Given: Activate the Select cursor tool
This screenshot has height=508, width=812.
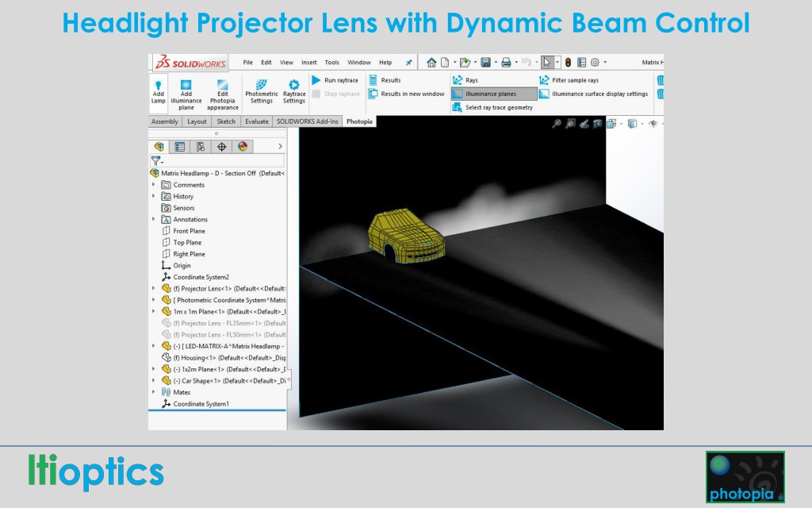Looking at the screenshot, I should tap(547, 63).
